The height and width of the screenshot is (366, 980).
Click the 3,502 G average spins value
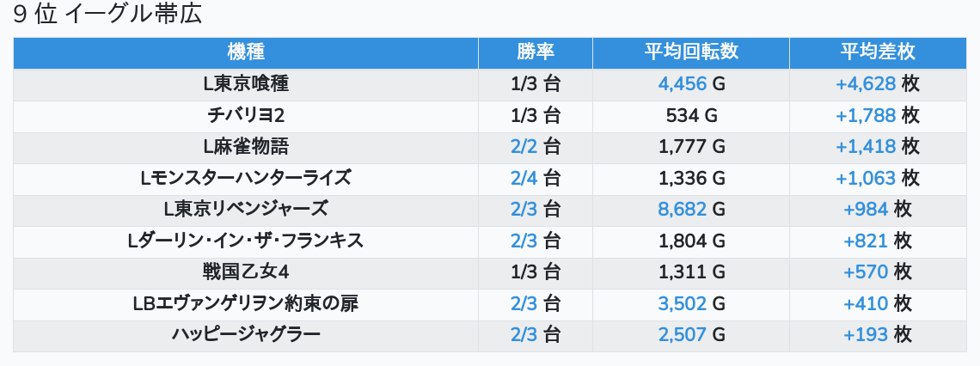[691, 304]
